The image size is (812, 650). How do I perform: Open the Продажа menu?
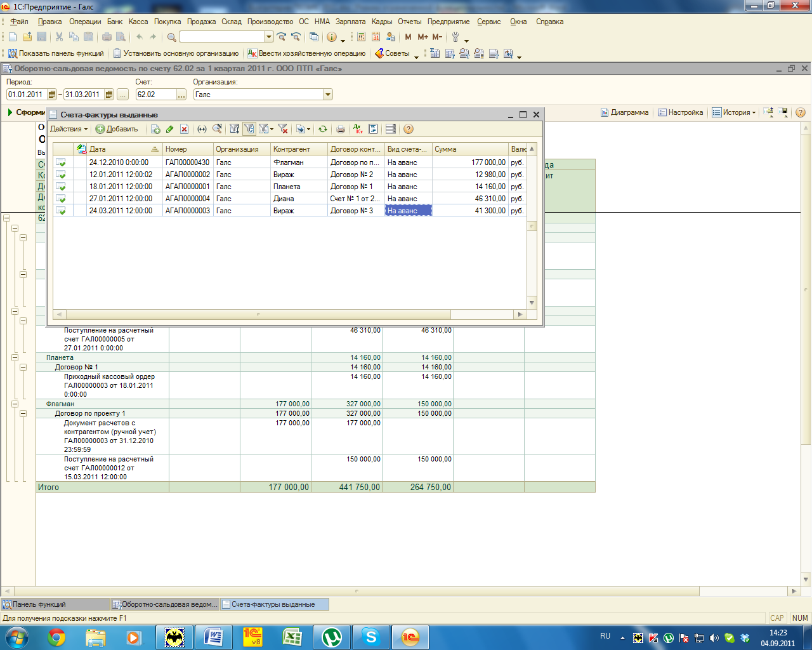[x=201, y=22]
